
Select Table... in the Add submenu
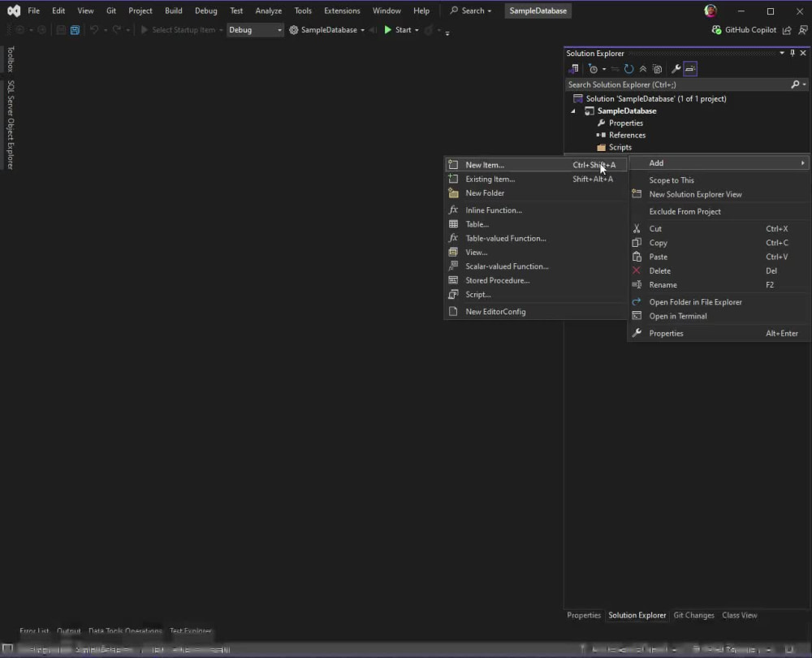tap(535, 224)
